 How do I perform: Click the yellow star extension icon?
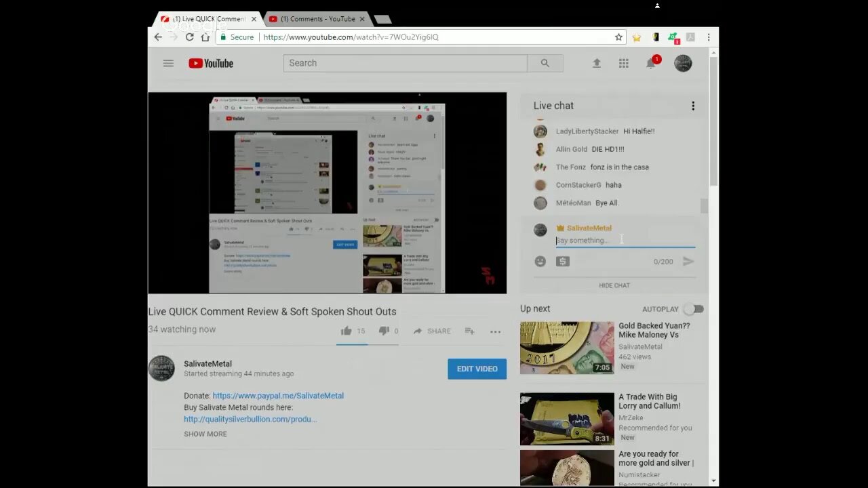pyautogui.click(x=637, y=37)
